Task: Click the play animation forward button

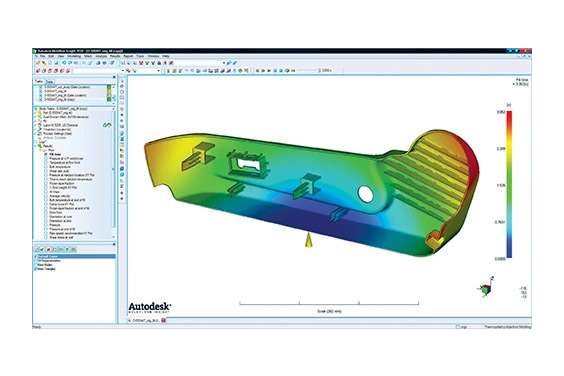Action: [269, 71]
